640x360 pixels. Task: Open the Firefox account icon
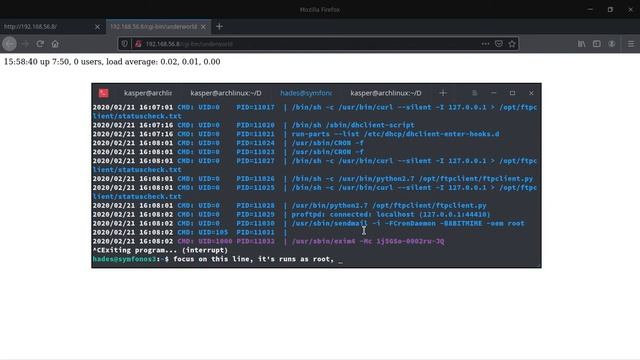[x=611, y=44]
